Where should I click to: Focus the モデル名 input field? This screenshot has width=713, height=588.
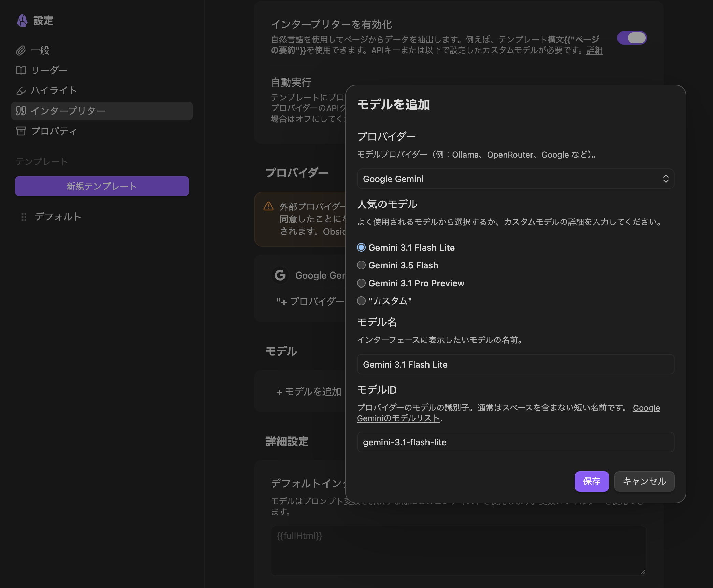[x=515, y=365]
